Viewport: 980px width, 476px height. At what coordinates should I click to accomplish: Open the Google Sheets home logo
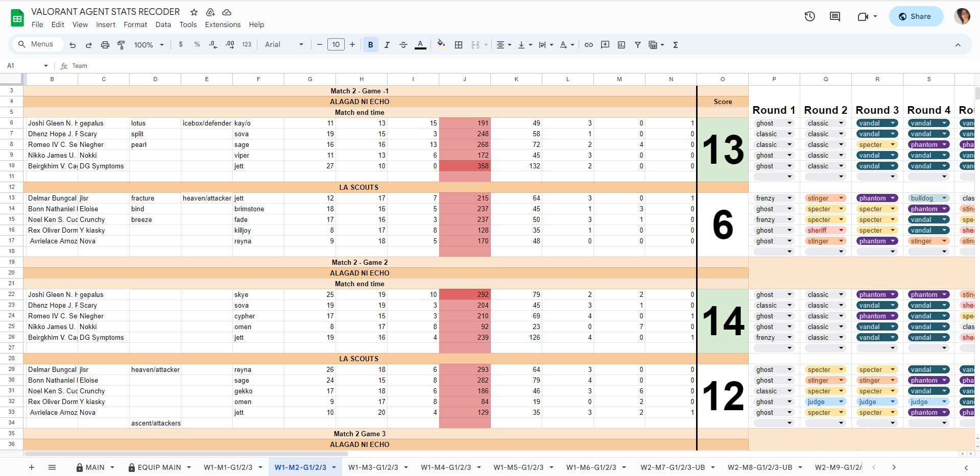(17, 18)
